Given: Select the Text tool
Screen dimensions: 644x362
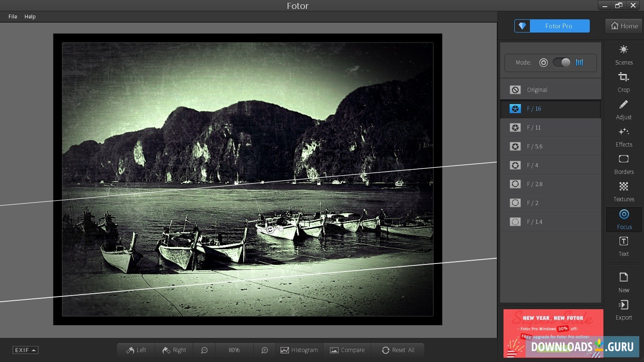Looking at the screenshot, I should [623, 247].
